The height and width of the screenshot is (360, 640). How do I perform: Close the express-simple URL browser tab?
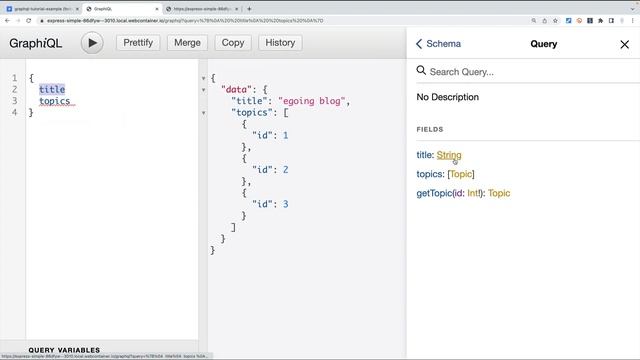point(236,9)
